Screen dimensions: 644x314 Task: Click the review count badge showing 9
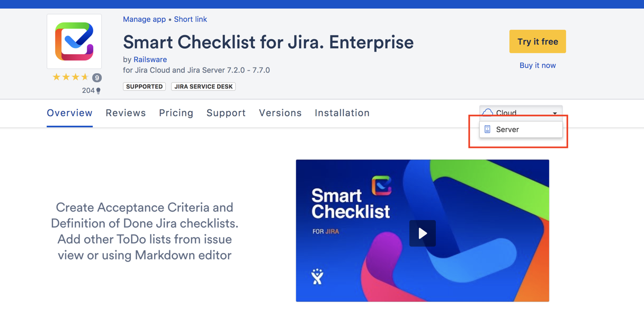97,77
